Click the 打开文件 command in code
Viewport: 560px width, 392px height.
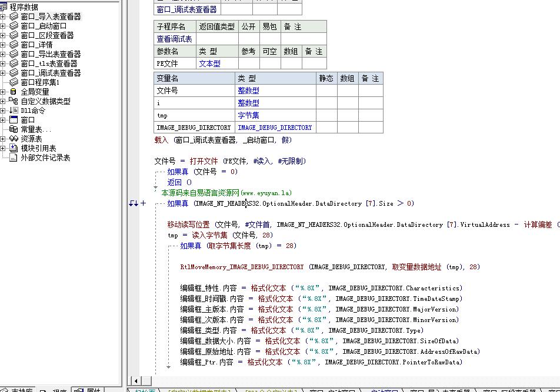tap(204, 161)
